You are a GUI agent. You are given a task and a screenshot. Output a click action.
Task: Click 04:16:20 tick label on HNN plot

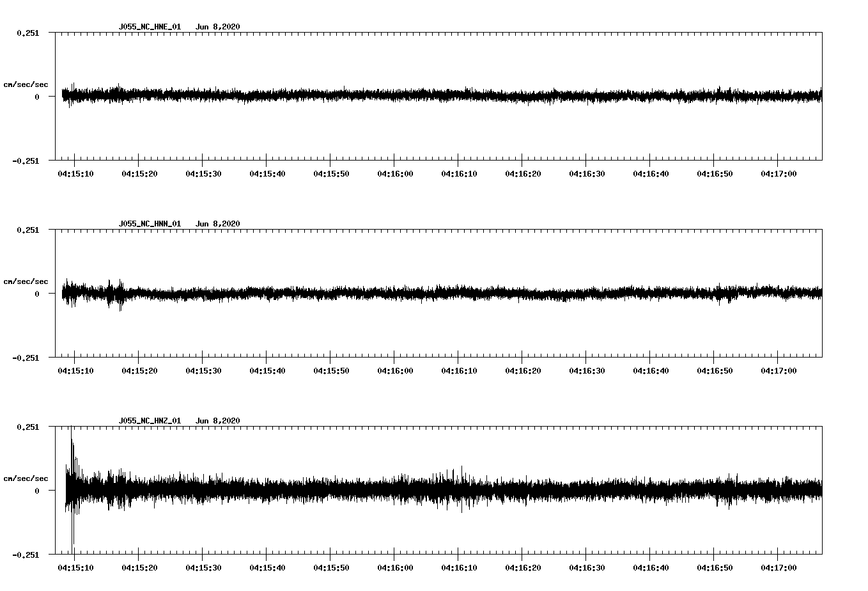click(x=523, y=371)
